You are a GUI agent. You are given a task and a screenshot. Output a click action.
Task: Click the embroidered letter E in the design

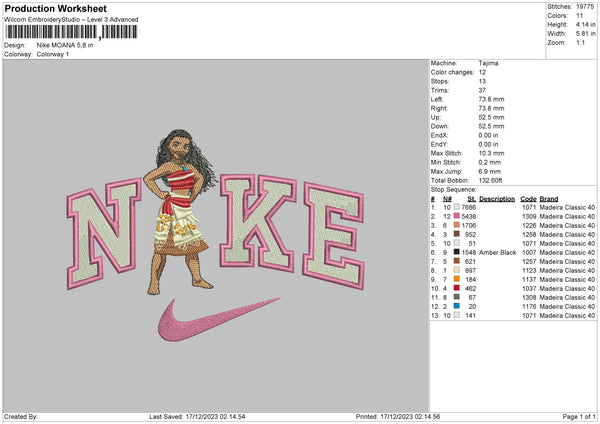334,236
